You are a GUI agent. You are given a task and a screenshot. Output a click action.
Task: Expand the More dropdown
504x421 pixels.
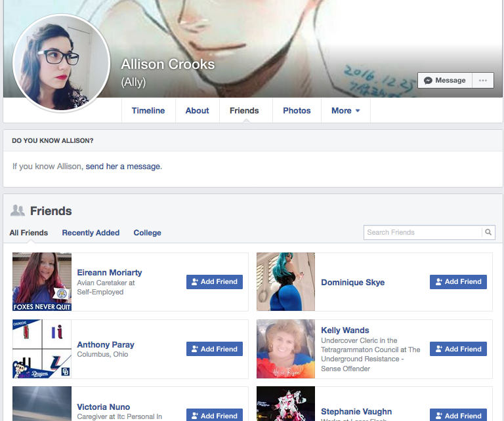tap(346, 110)
